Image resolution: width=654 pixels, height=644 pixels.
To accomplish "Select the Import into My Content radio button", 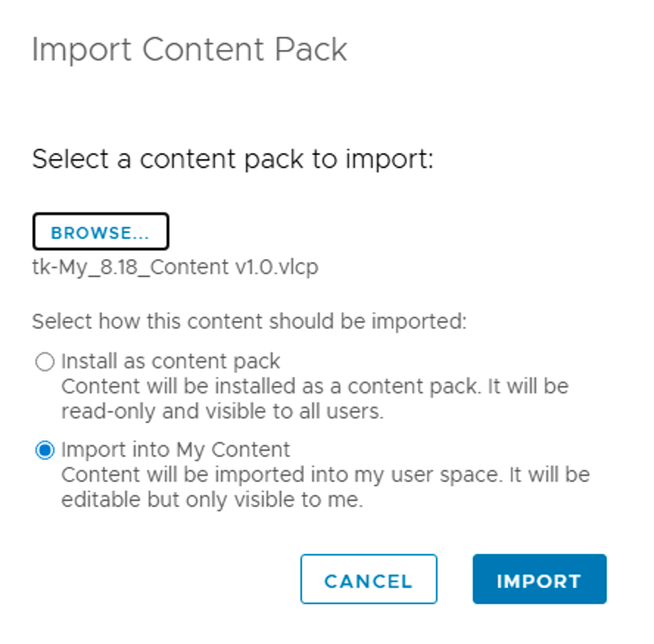I will pyautogui.click(x=45, y=449).
